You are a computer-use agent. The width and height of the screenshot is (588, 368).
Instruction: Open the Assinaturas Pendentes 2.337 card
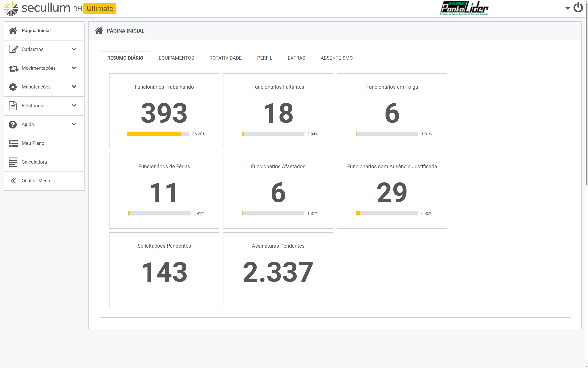[x=278, y=270]
